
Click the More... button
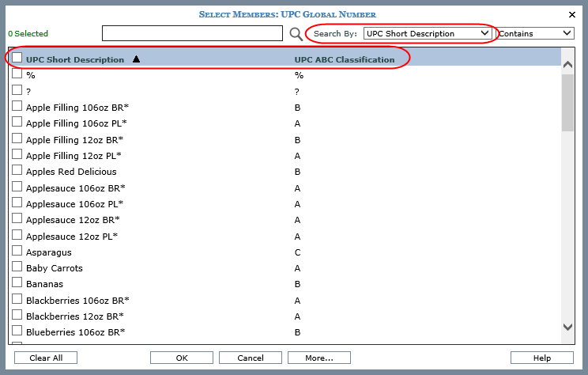(318, 358)
